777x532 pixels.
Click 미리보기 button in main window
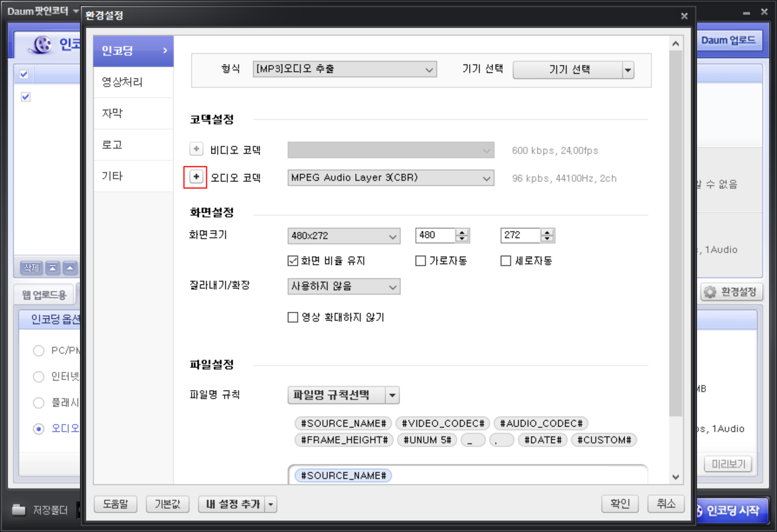(728, 464)
